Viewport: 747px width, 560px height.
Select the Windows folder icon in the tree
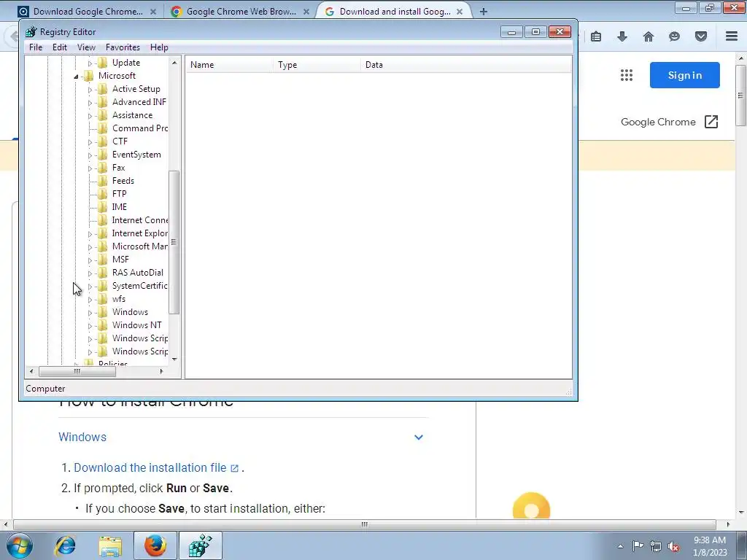[102, 312]
